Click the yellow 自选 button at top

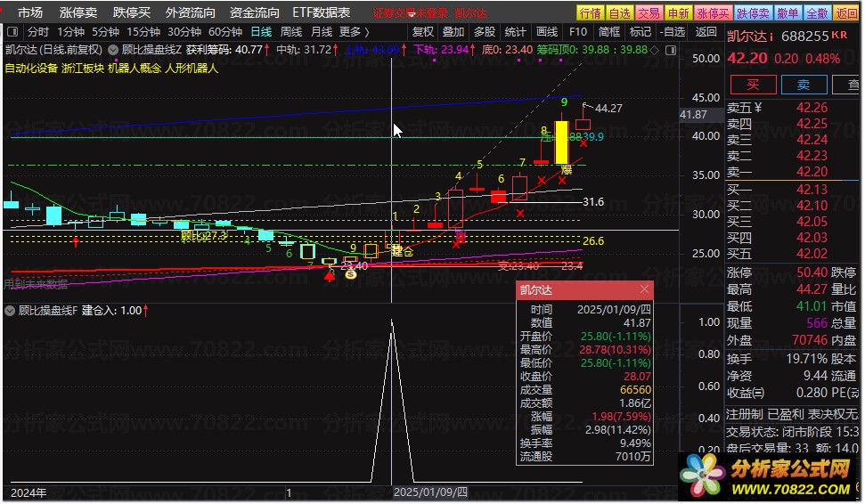coord(619,12)
